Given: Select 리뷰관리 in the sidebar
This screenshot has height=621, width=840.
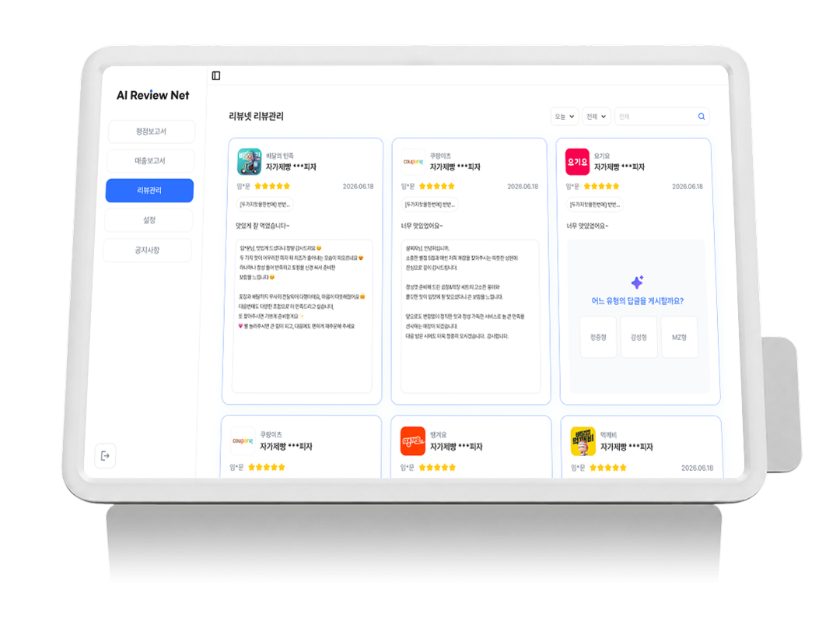Looking at the screenshot, I should [149, 190].
